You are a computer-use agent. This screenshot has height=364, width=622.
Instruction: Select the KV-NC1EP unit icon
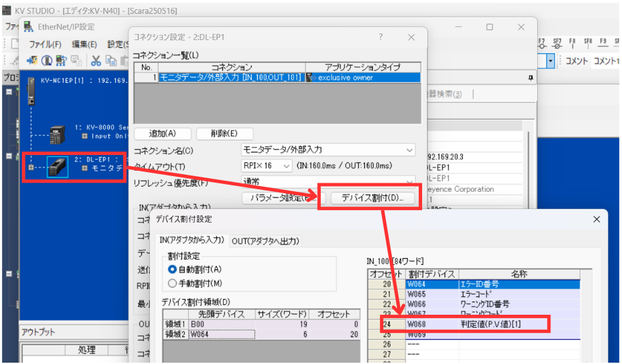pos(32,91)
